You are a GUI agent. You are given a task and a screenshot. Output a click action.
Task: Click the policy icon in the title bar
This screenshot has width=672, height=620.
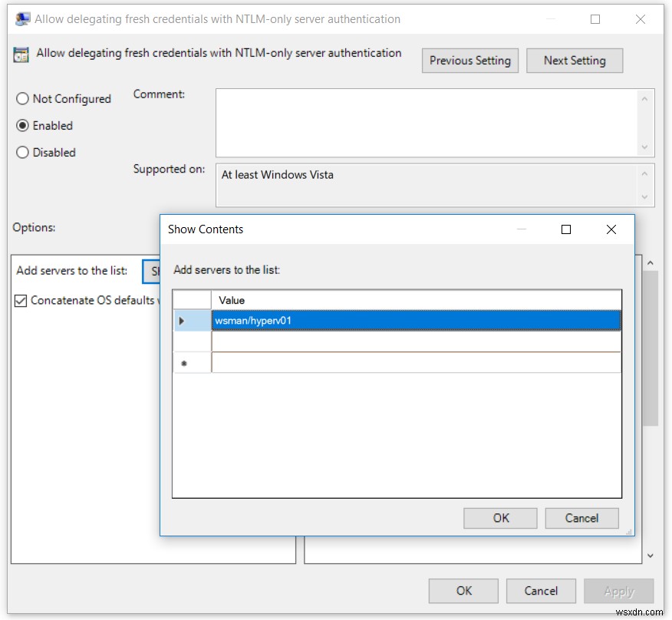(22, 18)
